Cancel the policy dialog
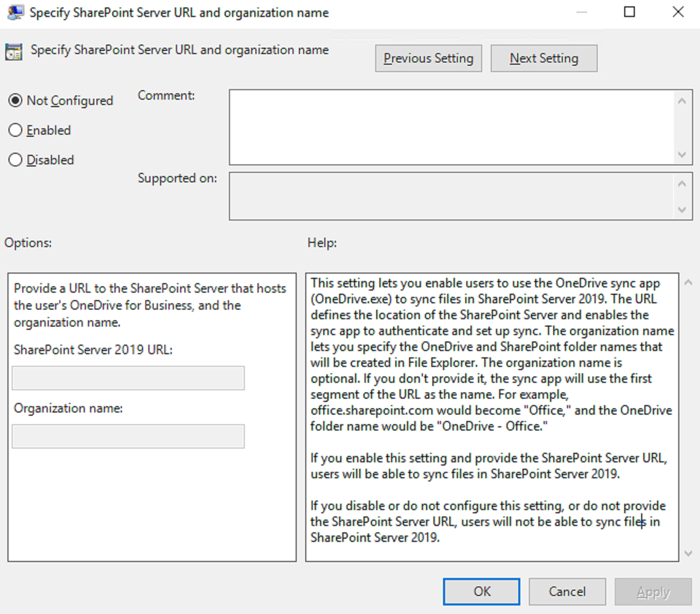 click(x=567, y=591)
